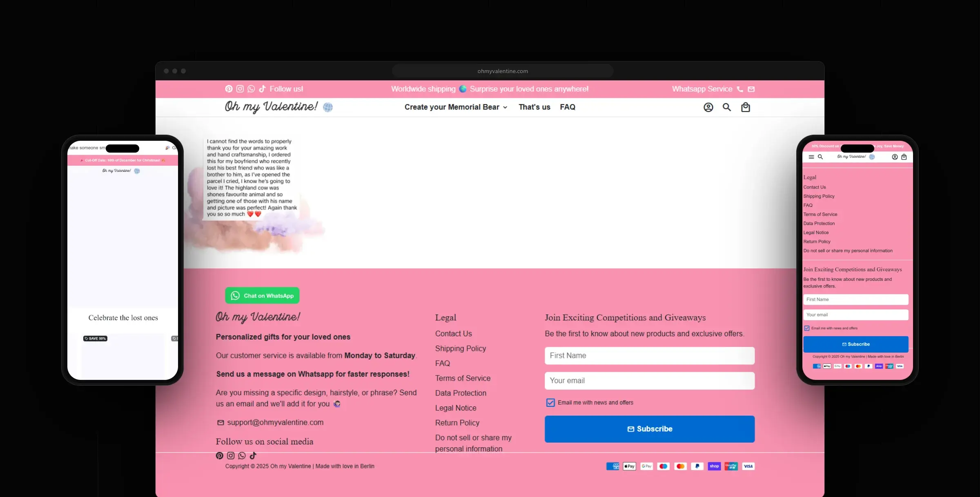
Task: Toggle desktop 'Email me with news and offers' checkbox
Action: coord(550,403)
